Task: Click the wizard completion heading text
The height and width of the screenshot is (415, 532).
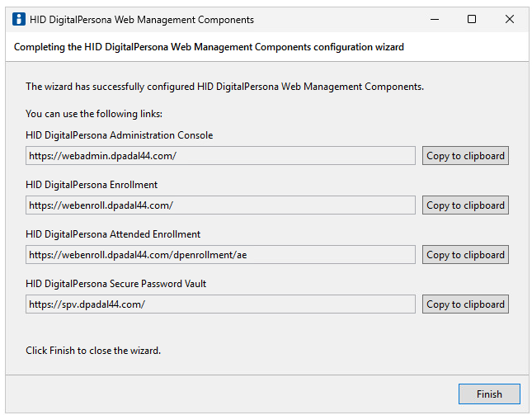Action: pyautogui.click(x=209, y=47)
